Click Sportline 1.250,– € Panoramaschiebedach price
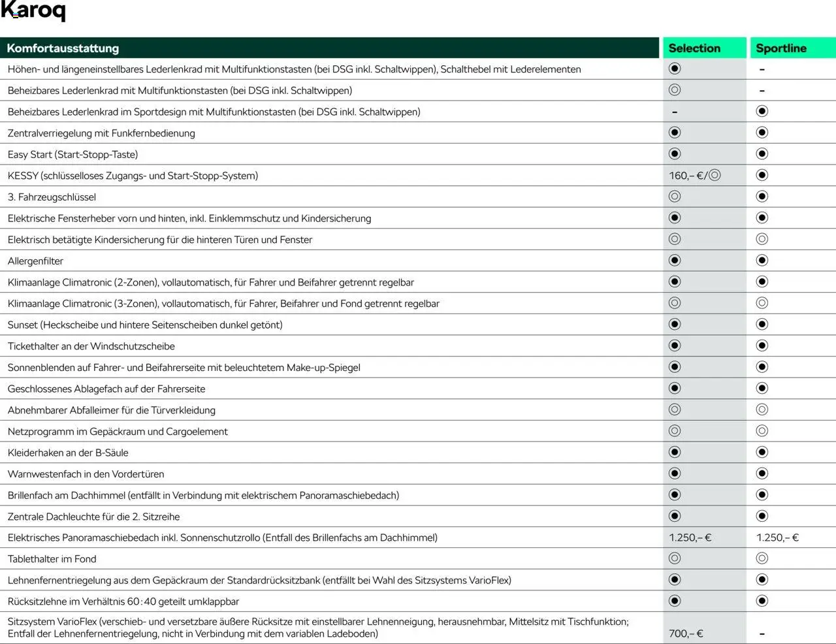Screen dimensions: 836x644 coord(777,538)
